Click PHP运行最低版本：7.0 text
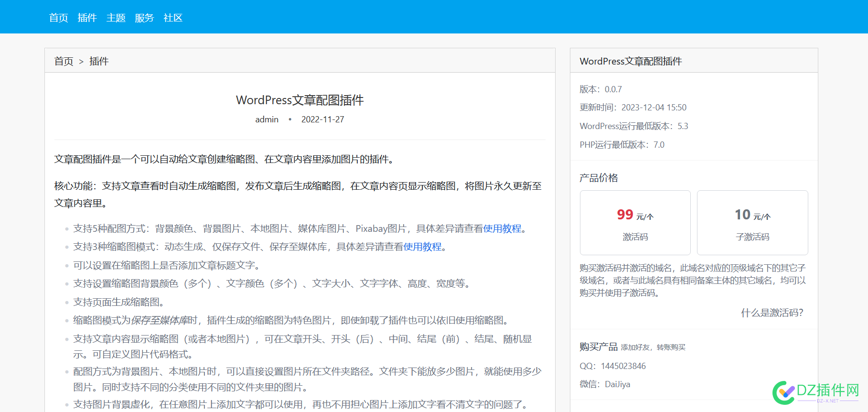This screenshot has width=868, height=412. 622,145
